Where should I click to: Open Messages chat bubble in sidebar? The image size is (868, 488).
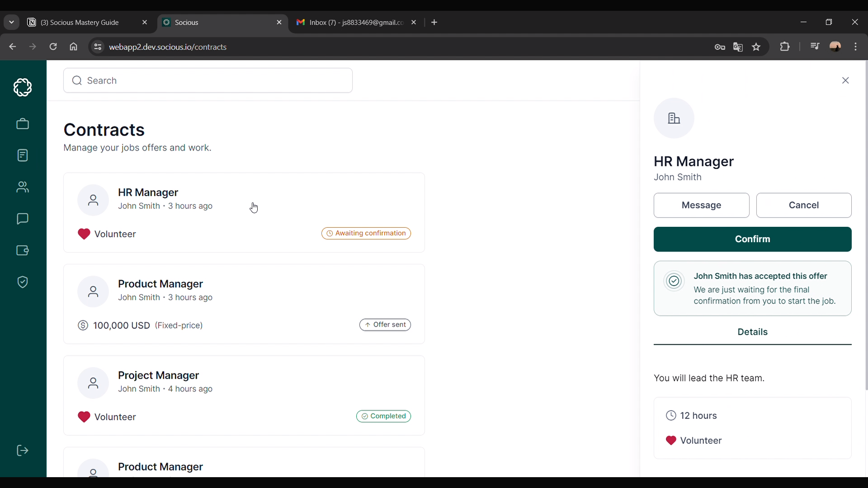(x=23, y=219)
